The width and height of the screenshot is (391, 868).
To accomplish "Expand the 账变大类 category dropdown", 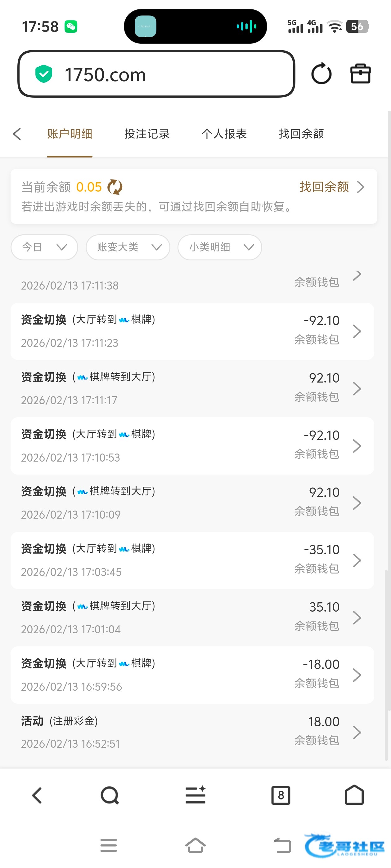I will pyautogui.click(x=128, y=247).
